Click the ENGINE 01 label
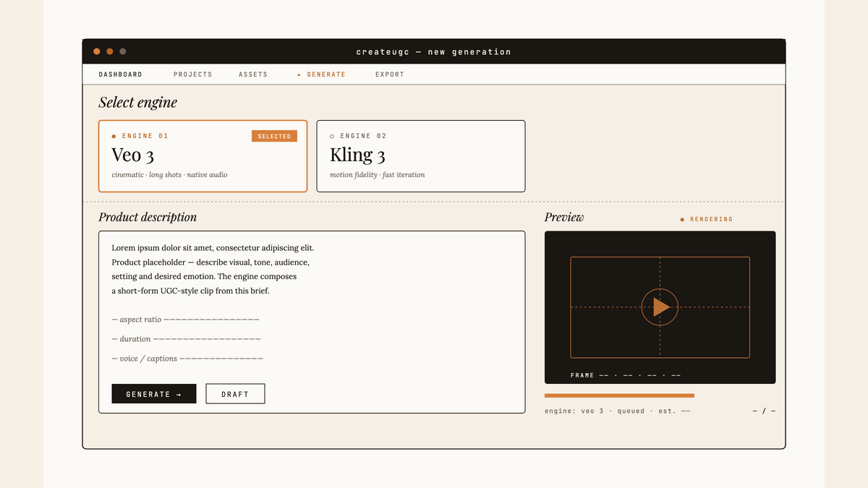The image size is (868, 488). (x=140, y=136)
